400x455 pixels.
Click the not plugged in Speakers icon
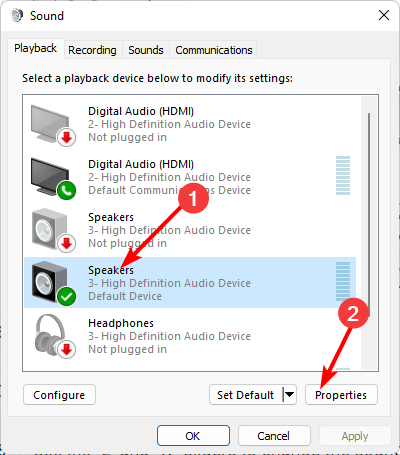coord(53,230)
